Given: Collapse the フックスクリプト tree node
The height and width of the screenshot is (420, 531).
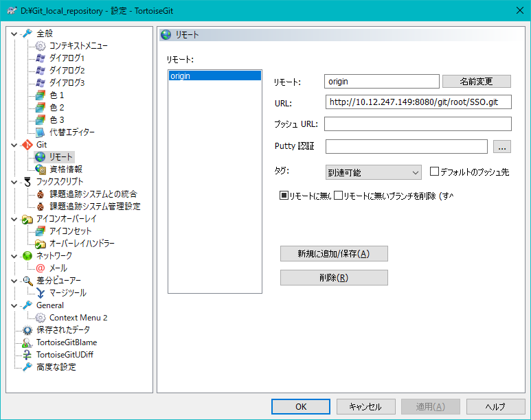Looking at the screenshot, I should pyautogui.click(x=14, y=182).
